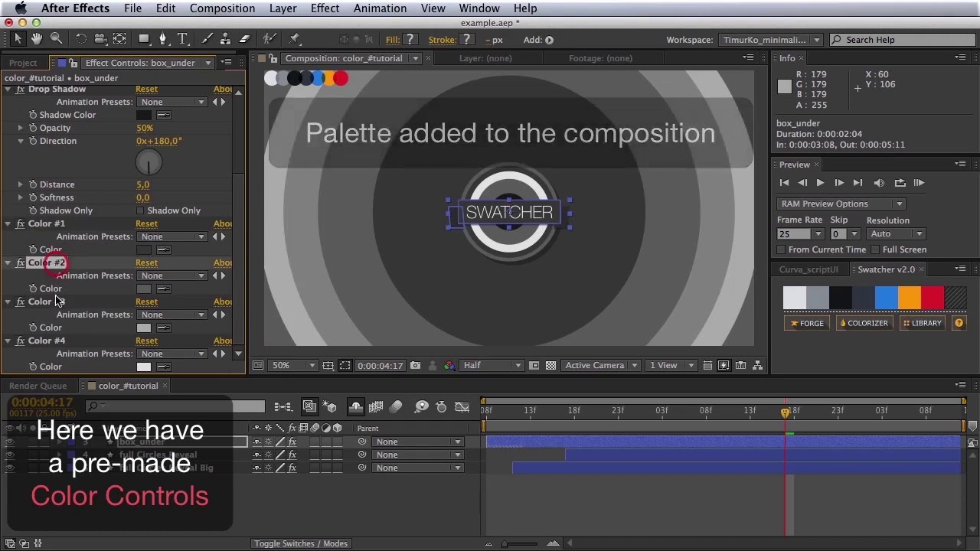Pick the blue swatch in Swatcher
The image size is (980, 551).
click(x=887, y=298)
